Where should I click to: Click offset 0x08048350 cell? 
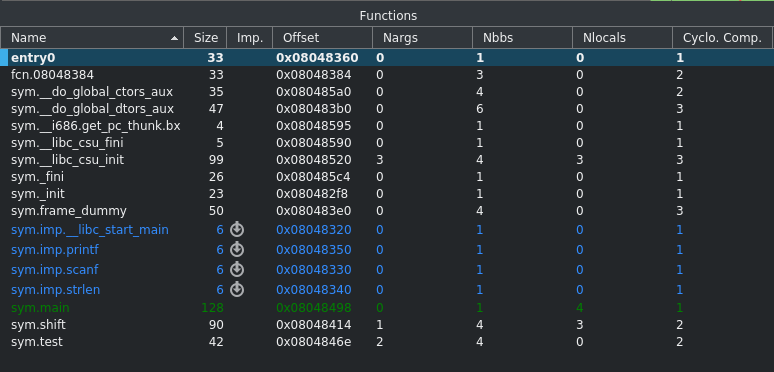pyautogui.click(x=313, y=250)
